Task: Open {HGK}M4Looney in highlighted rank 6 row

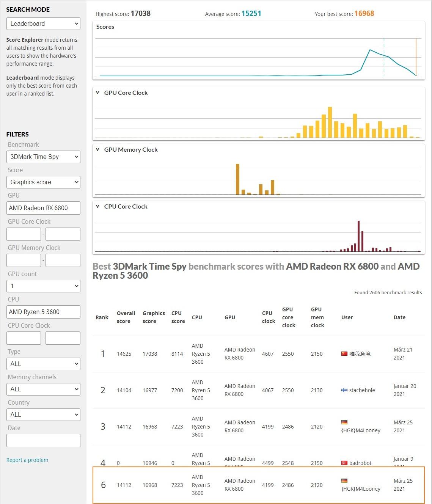Action: (361, 489)
